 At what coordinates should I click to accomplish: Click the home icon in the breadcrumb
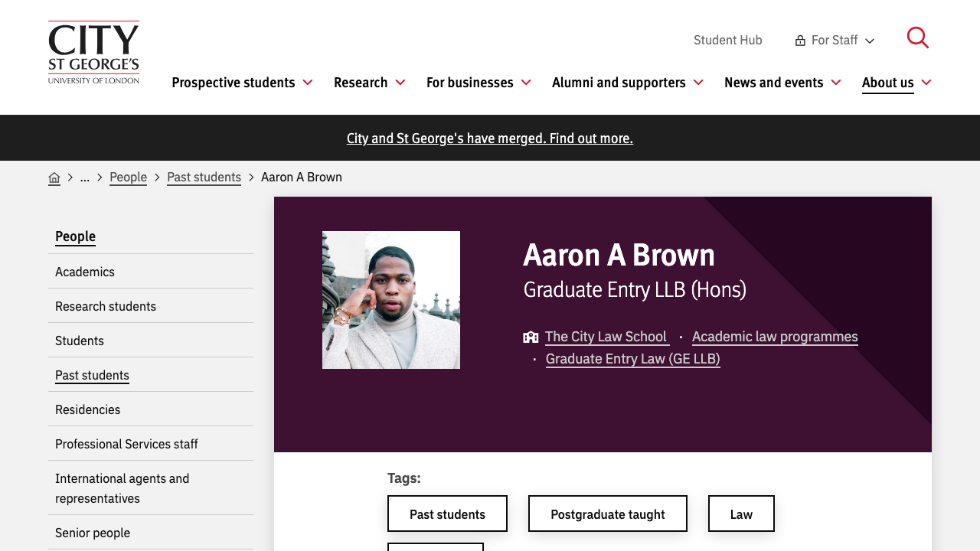click(54, 177)
